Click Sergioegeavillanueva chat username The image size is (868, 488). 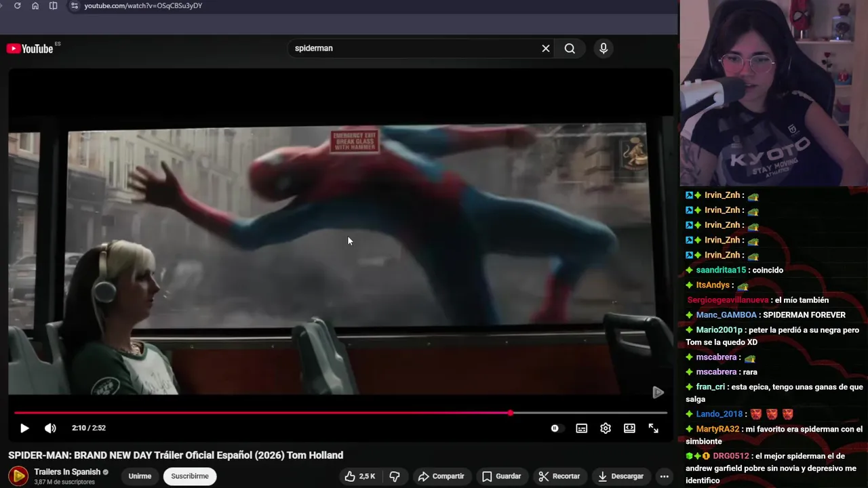coord(728,300)
